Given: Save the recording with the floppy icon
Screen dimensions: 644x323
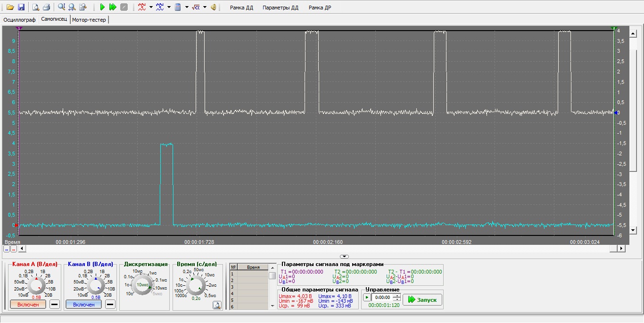Looking at the screenshot, I should click(x=21, y=7).
